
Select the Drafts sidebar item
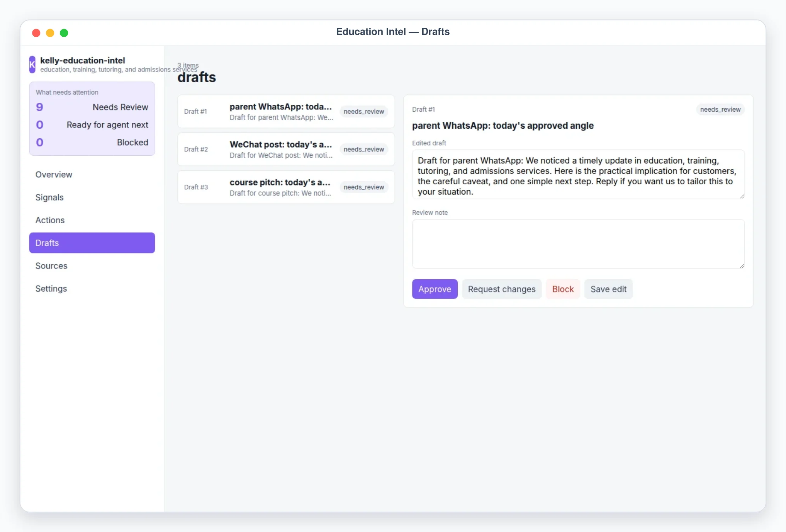tap(92, 243)
